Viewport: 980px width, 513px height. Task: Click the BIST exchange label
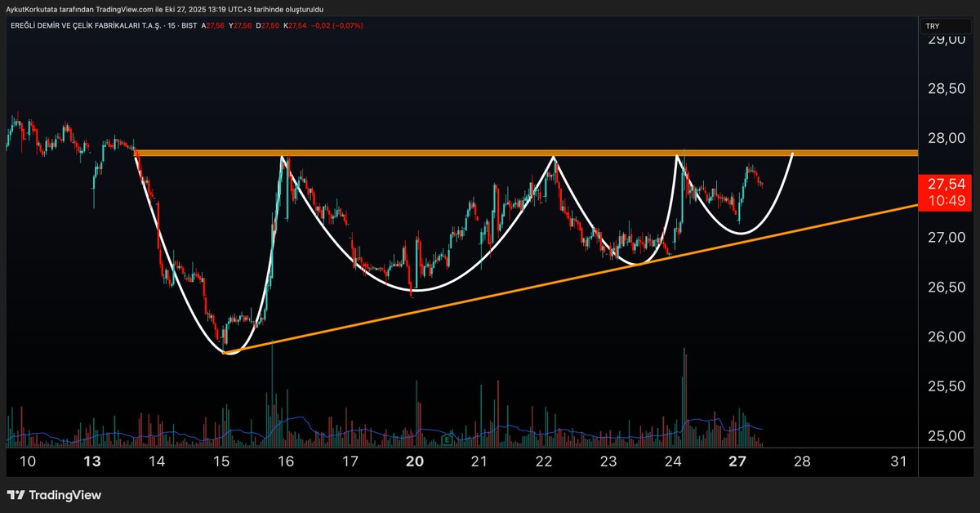point(189,26)
